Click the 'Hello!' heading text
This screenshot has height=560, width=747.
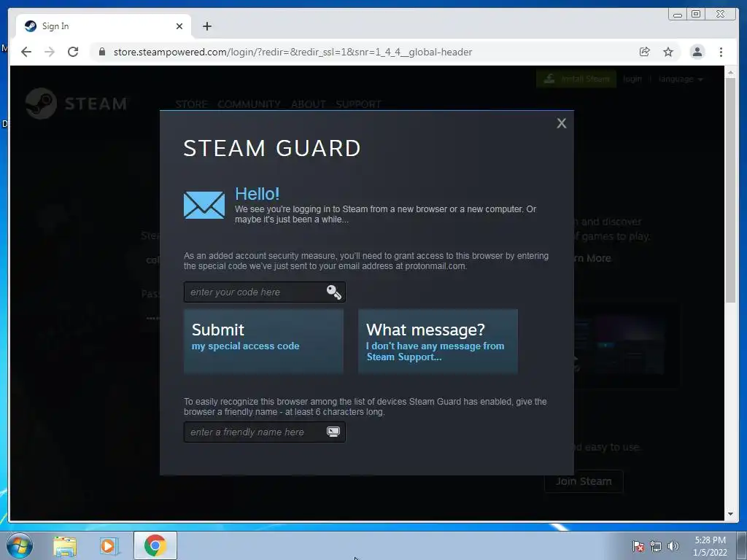click(x=258, y=194)
